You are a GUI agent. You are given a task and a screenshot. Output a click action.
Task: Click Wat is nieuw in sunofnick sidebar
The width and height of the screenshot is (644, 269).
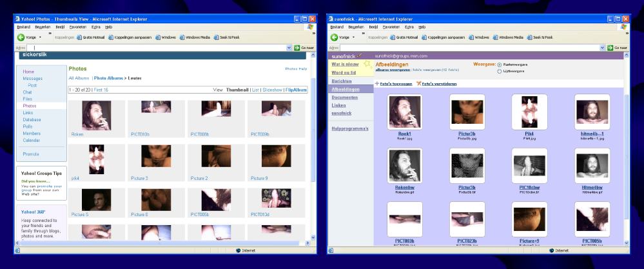(345, 65)
